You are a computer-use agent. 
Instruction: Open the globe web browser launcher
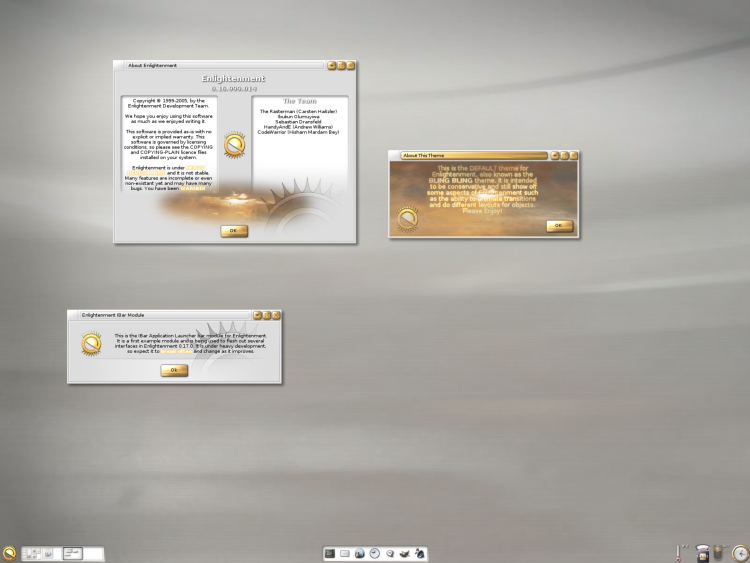[360, 553]
